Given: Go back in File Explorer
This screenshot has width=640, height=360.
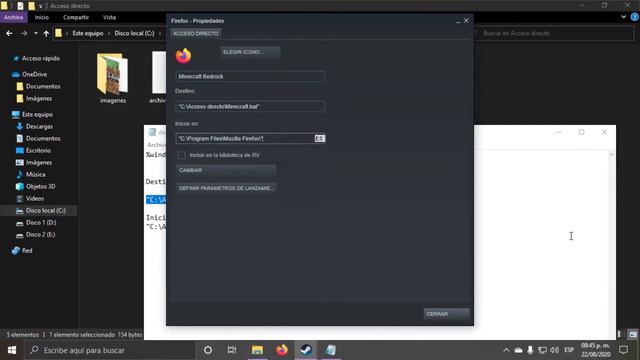Looking at the screenshot, I should (9, 33).
